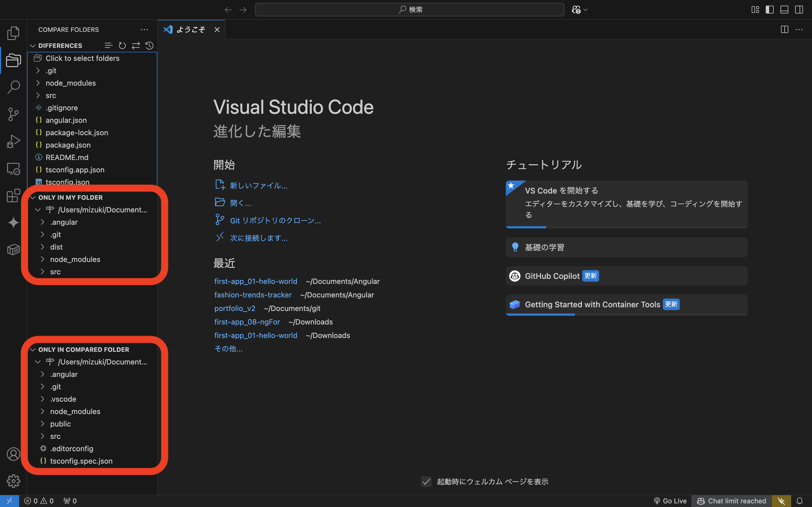Collapse the ONLY IN MY FOLDER section
Image resolution: width=812 pixels, height=507 pixels.
[x=32, y=197]
